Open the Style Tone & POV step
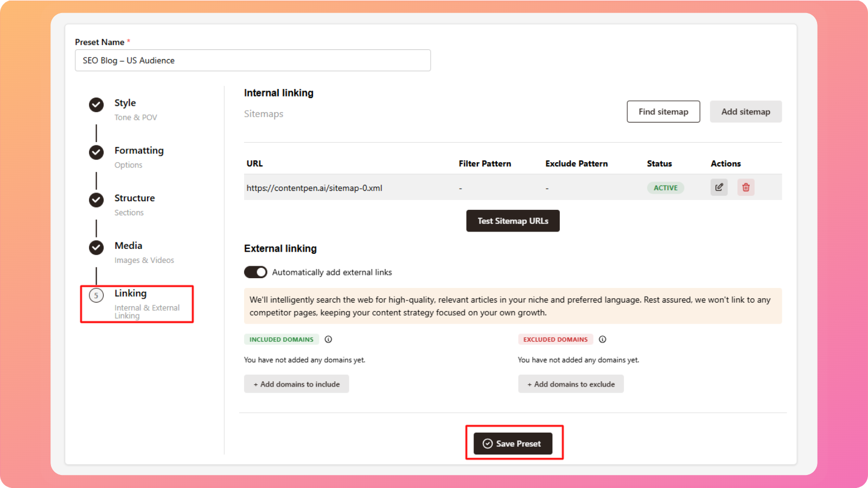Viewport: 868px width, 488px height. pos(125,103)
